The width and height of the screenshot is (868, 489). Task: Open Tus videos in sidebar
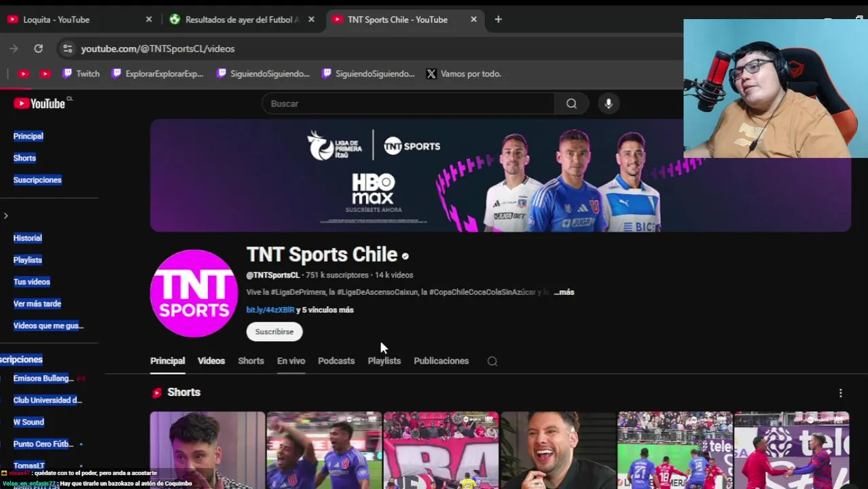[x=32, y=281]
